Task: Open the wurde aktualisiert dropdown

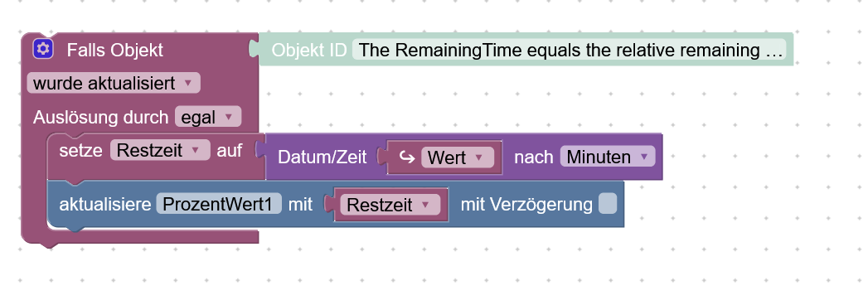Action: point(114,84)
